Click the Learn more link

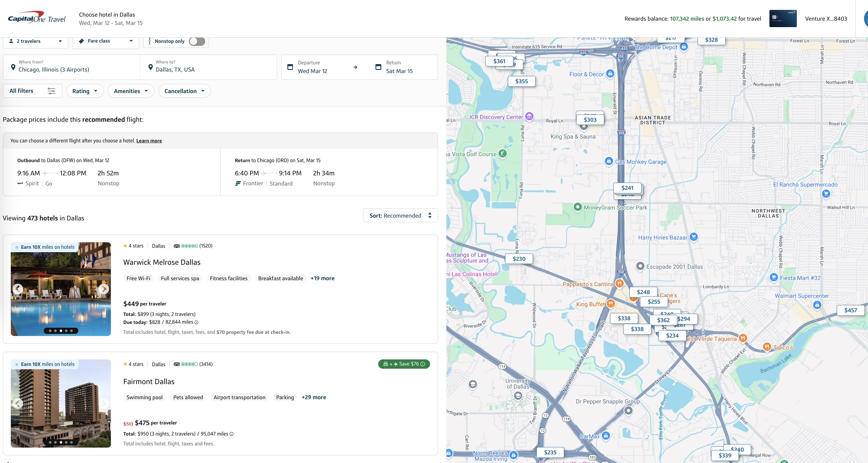pos(149,141)
